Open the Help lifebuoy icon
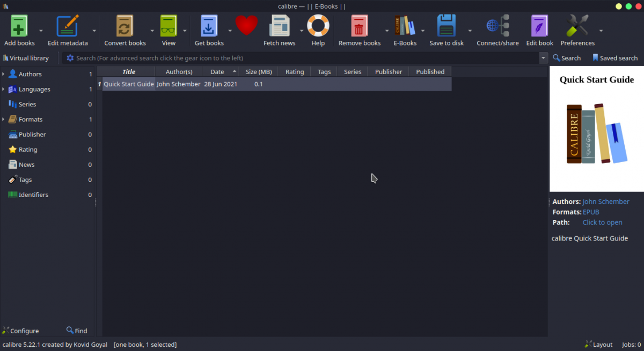This screenshot has height=351, width=644. tap(318, 26)
